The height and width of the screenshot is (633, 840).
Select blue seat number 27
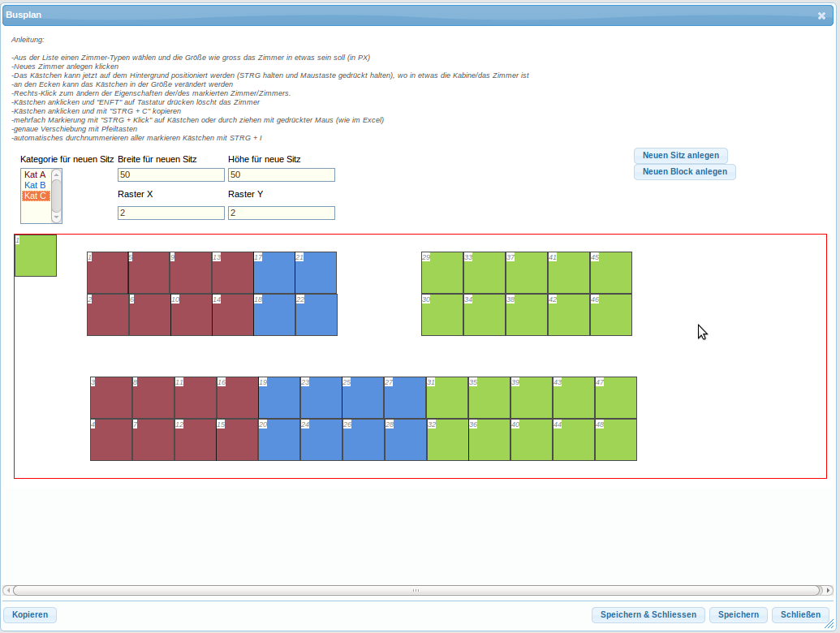click(405, 398)
